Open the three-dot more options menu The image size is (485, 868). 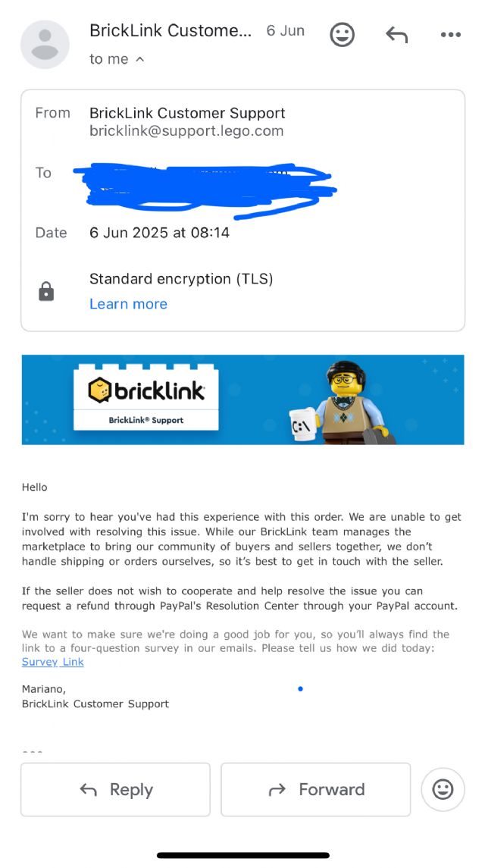[x=450, y=34]
